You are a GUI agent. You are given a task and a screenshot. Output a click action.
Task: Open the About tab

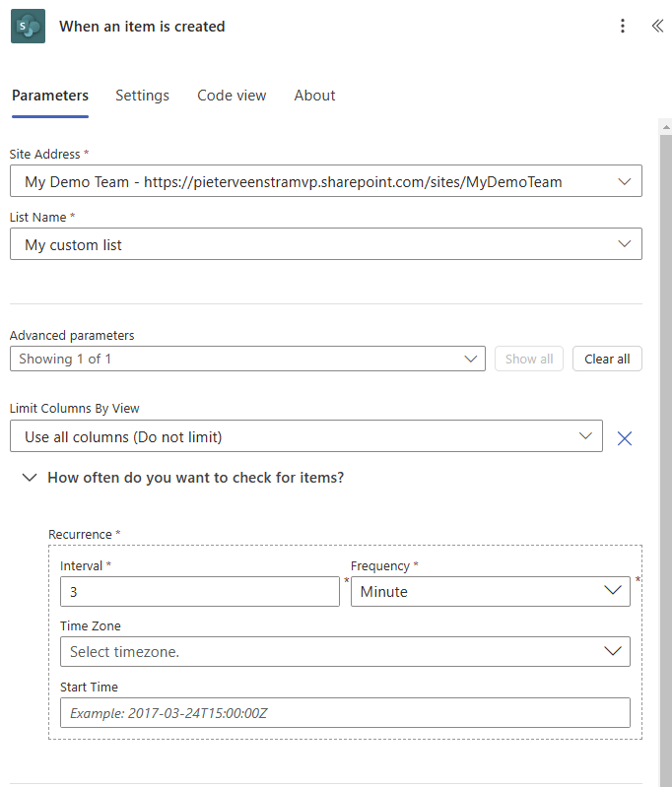pyautogui.click(x=314, y=96)
